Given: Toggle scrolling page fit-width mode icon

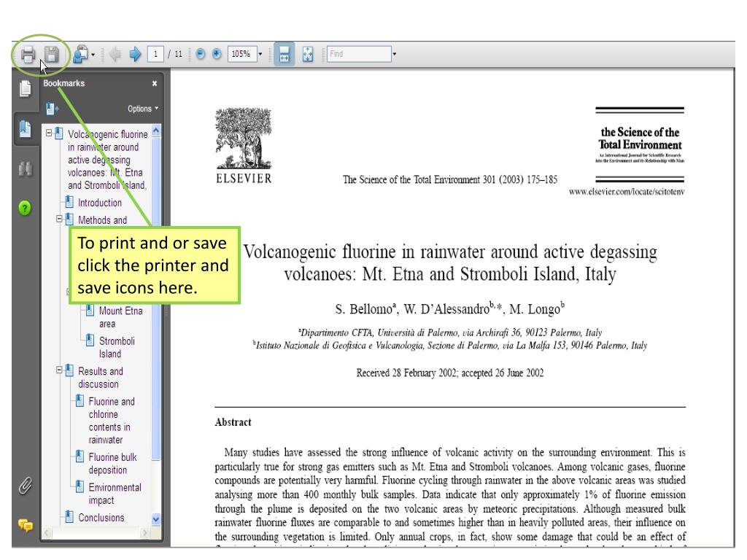Looking at the screenshot, I should (284, 54).
